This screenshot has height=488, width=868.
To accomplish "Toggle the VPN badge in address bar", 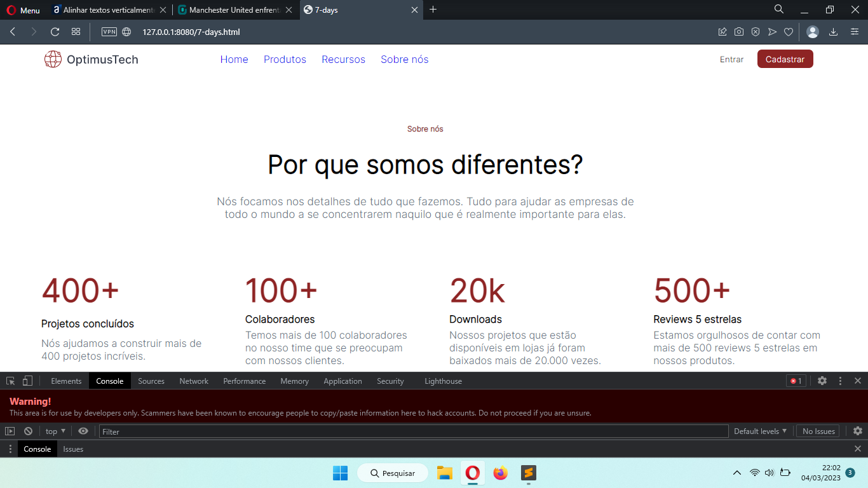I will click(109, 32).
